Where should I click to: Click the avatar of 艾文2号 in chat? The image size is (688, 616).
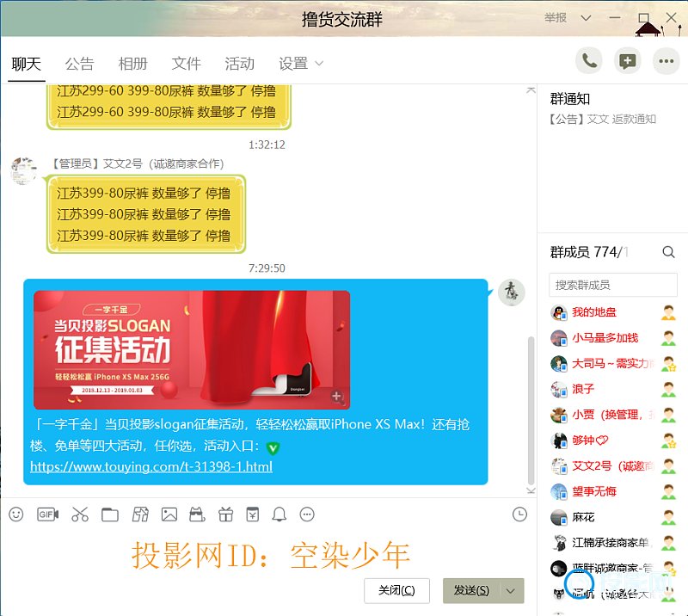pyautogui.click(x=24, y=170)
